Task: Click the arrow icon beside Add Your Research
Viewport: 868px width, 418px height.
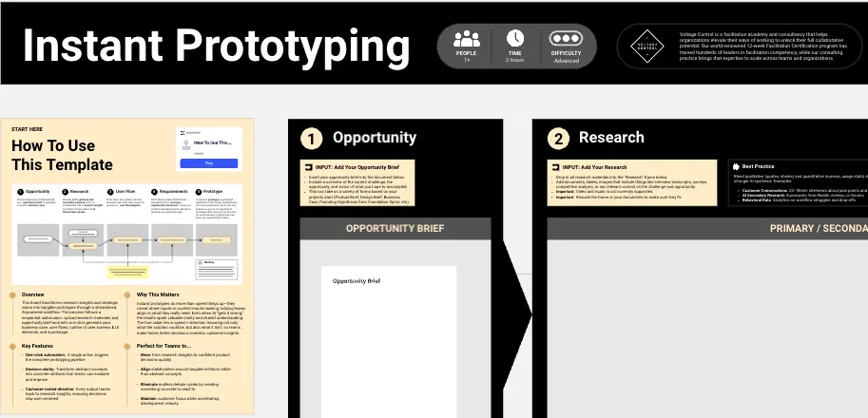Action: click(555, 166)
